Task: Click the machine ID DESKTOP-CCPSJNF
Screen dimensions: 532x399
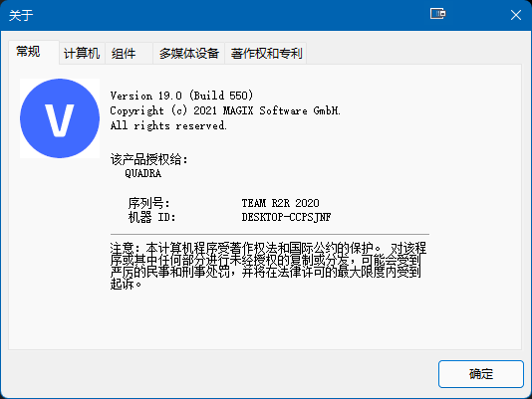Action: (x=286, y=217)
